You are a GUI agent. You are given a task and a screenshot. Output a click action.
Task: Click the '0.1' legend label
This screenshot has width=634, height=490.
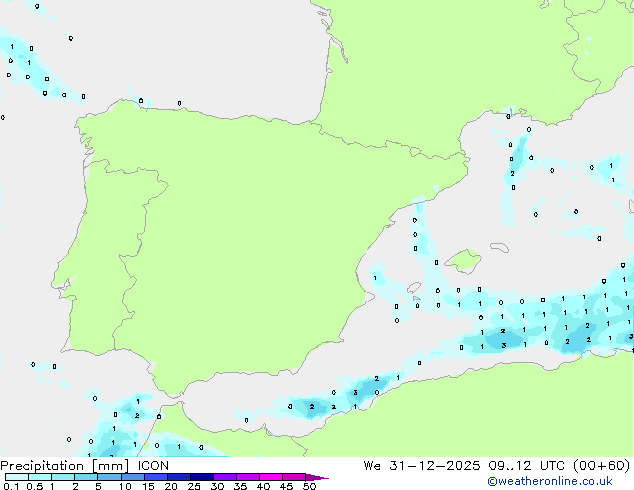click(11, 486)
